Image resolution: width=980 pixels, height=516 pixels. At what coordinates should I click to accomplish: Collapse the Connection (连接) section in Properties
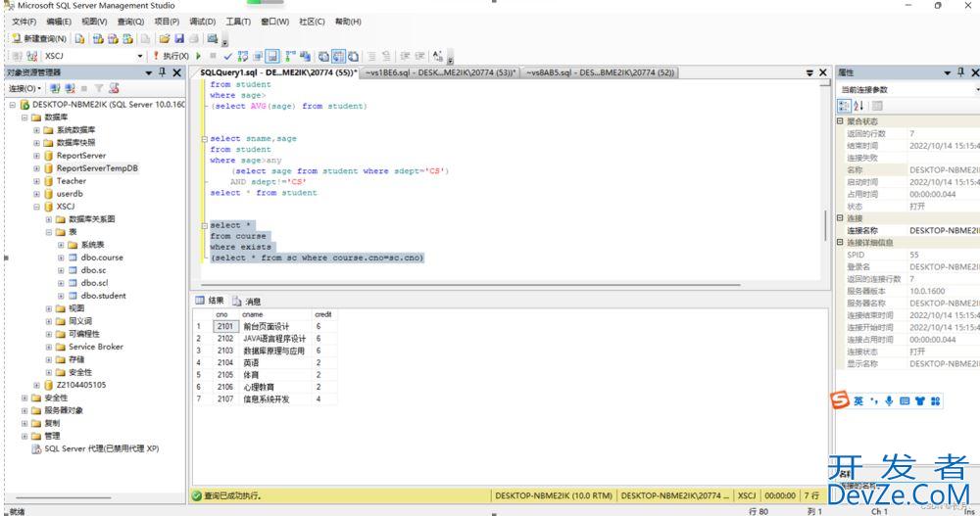[841, 218]
